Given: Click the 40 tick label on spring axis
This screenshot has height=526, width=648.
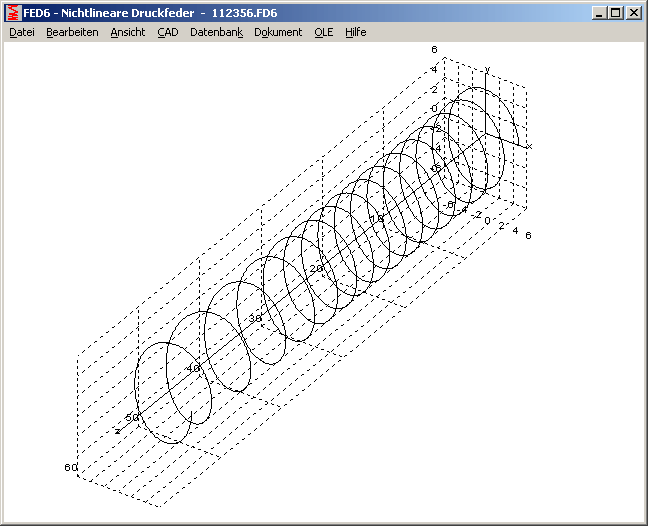Looking at the screenshot, I should pos(193,368).
